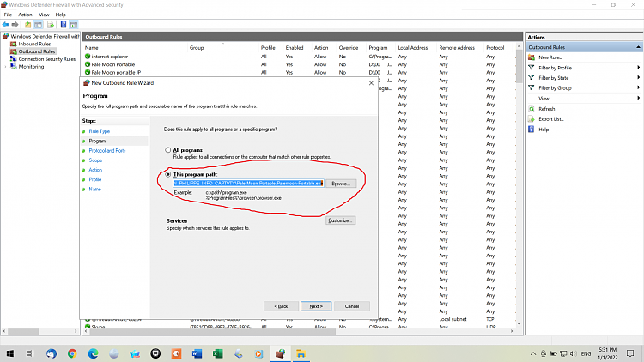The height and width of the screenshot is (362, 644).
Task: Click the Back arrow toolbar icon
Action: click(6, 25)
